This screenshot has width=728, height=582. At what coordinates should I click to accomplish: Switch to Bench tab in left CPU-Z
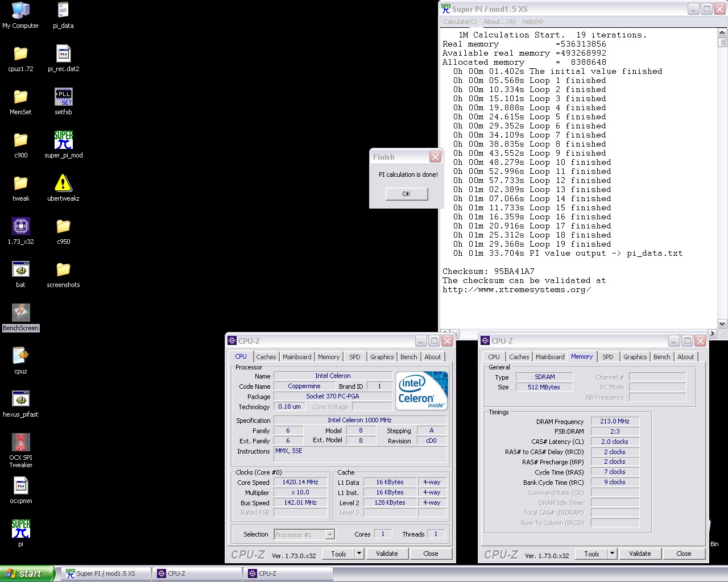[408, 357]
